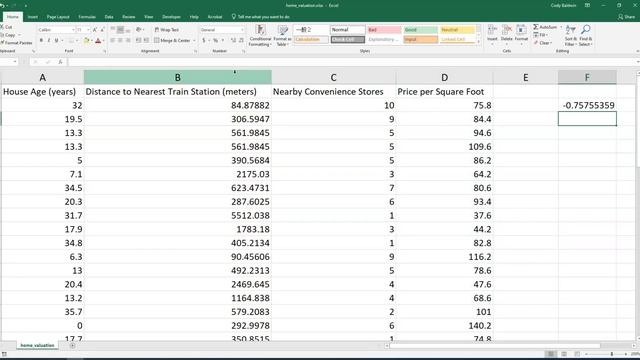
Task: Click the Decrease Decimal icon
Action: 241,40
